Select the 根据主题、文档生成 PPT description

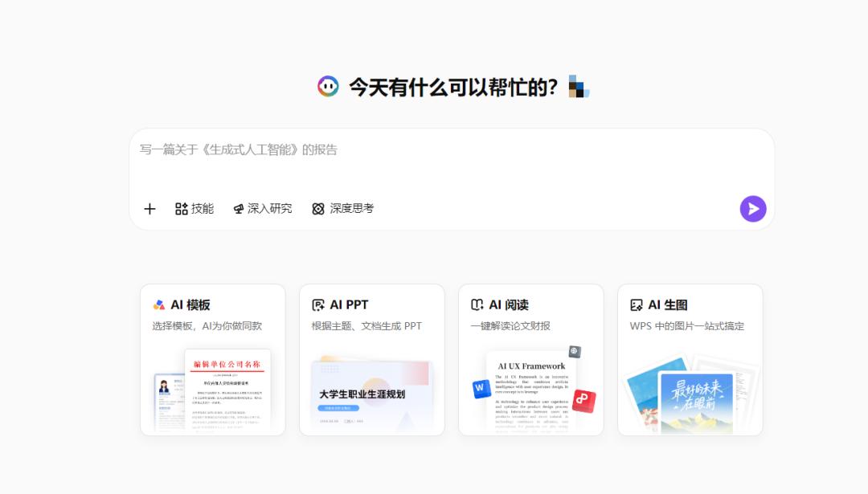coord(366,326)
